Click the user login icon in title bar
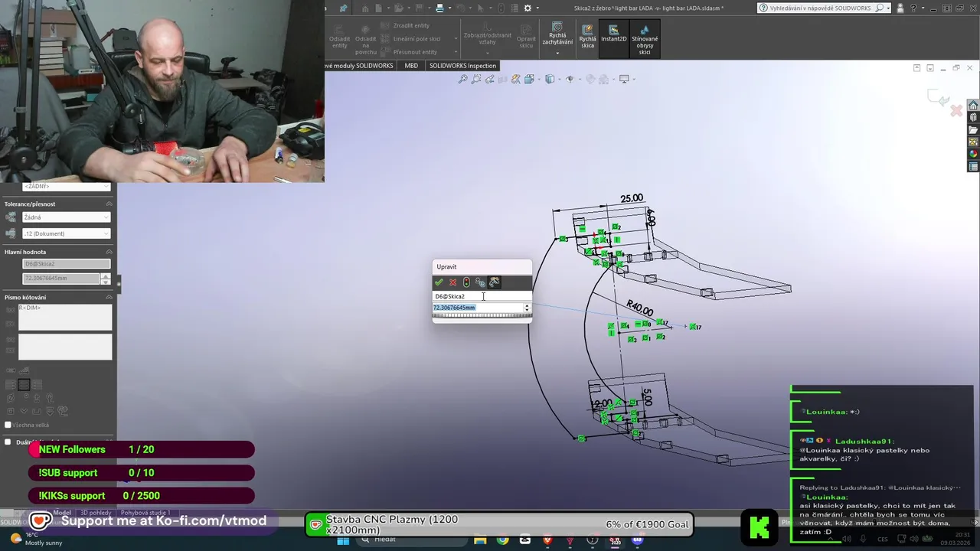The width and height of the screenshot is (980, 551). [x=899, y=8]
